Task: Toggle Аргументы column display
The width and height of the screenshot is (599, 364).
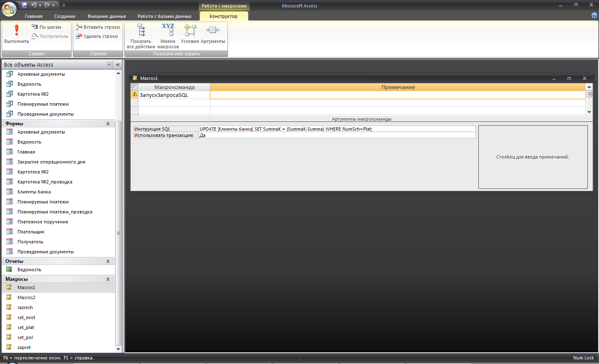Action: 213,34
